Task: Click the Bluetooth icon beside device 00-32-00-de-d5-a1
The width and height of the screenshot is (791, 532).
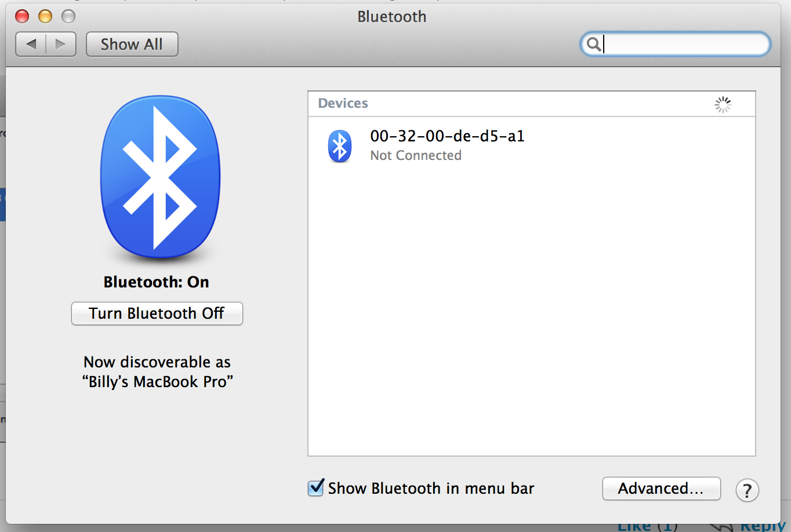Action: click(x=340, y=146)
